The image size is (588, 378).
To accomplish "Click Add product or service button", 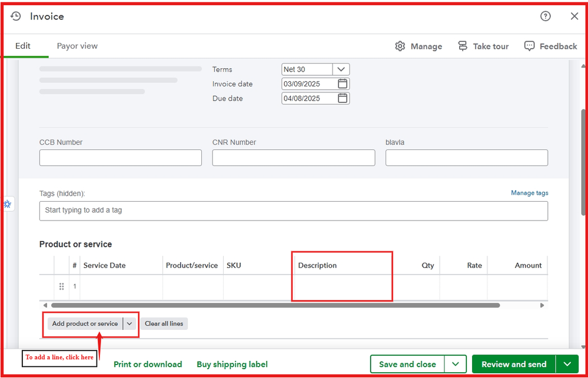I will (x=85, y=324).
